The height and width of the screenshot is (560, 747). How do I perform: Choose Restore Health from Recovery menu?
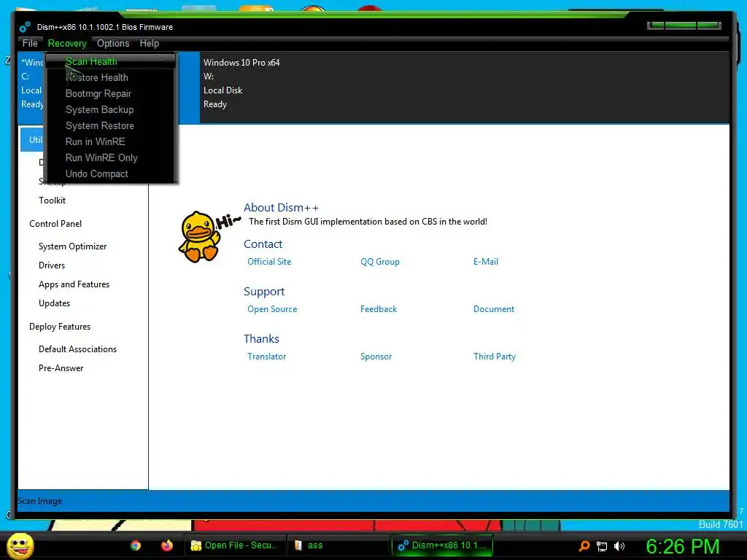111,77
